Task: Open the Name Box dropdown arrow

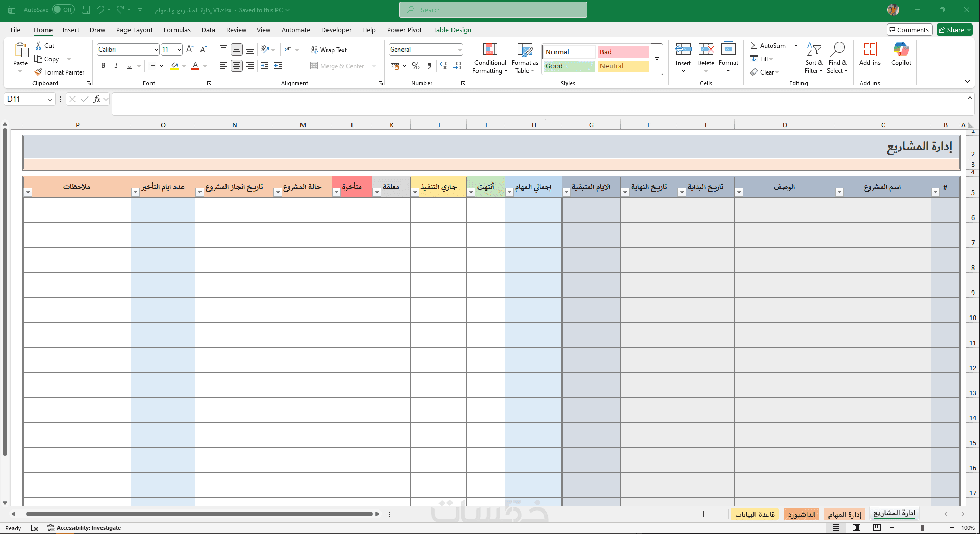Action: 50,99
